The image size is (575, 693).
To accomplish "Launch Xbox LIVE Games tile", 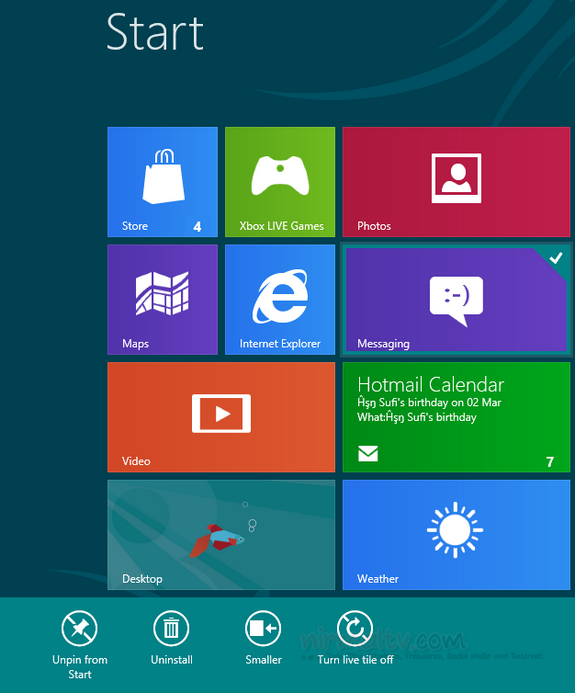I will [x=280, y=182].
